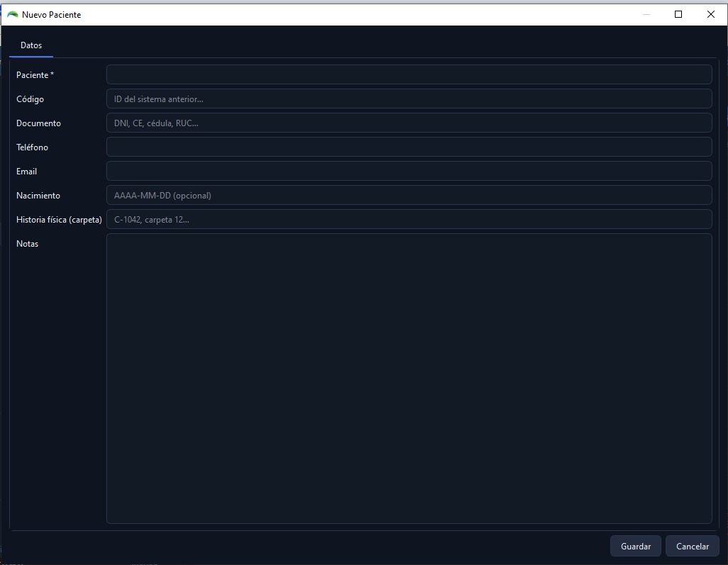Maximize the Nuevo Paciente window
Screen dimensions: 728x565
click(x=678, y=14)
